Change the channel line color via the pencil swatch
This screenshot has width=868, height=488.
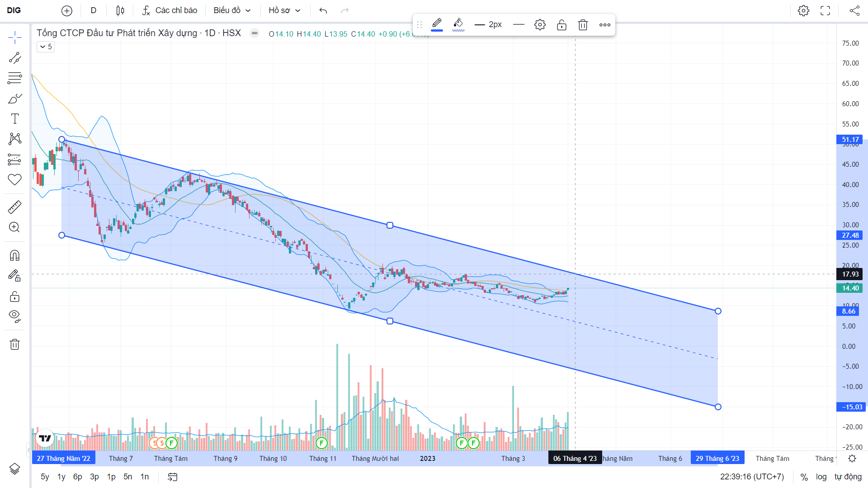[x=437, y=24]
